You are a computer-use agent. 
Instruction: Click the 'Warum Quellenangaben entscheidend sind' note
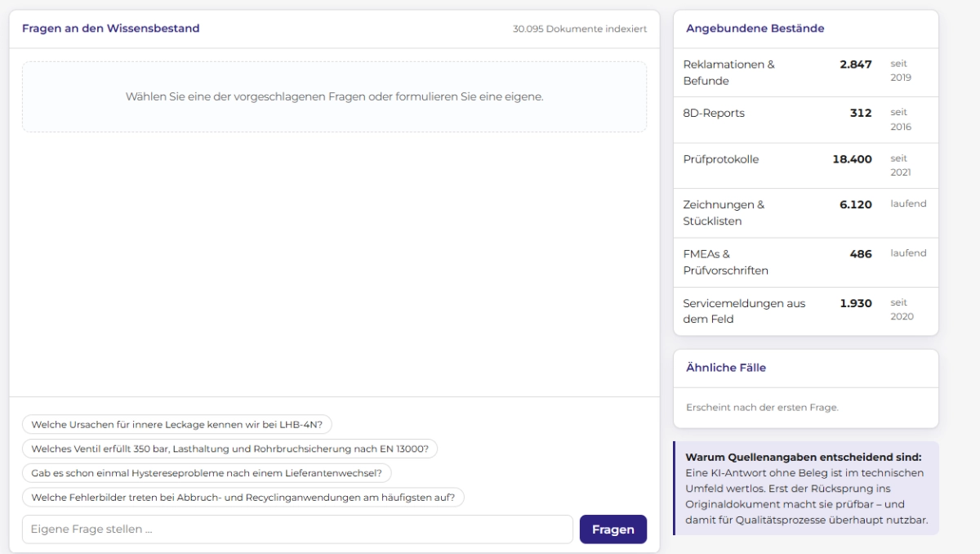(806, 488)
